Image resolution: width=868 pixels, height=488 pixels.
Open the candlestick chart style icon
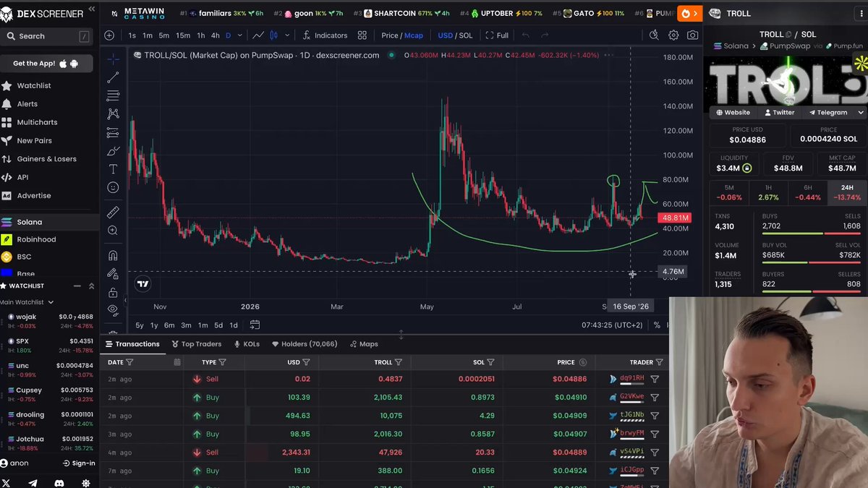coord(274,35)
